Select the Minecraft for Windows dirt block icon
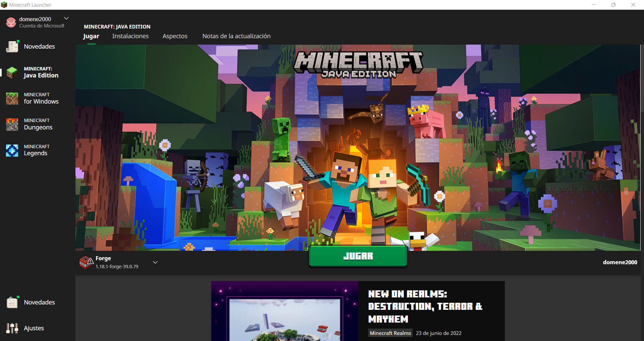This screenshot has width=644, height=341. 12,98
